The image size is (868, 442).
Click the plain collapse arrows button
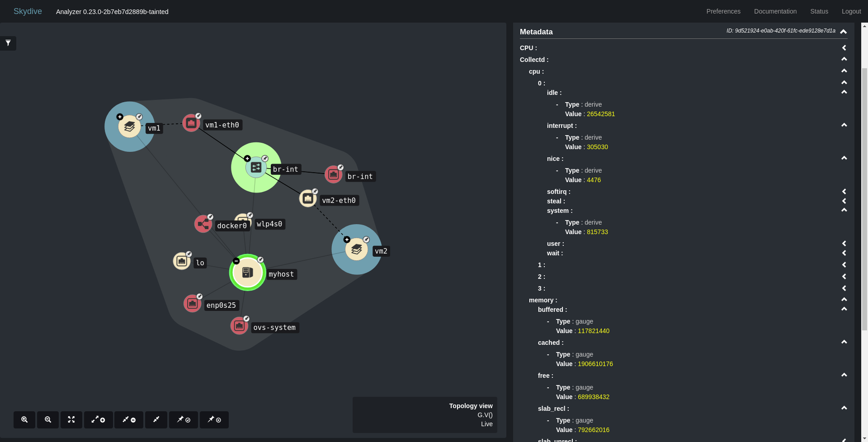[156, 420]
